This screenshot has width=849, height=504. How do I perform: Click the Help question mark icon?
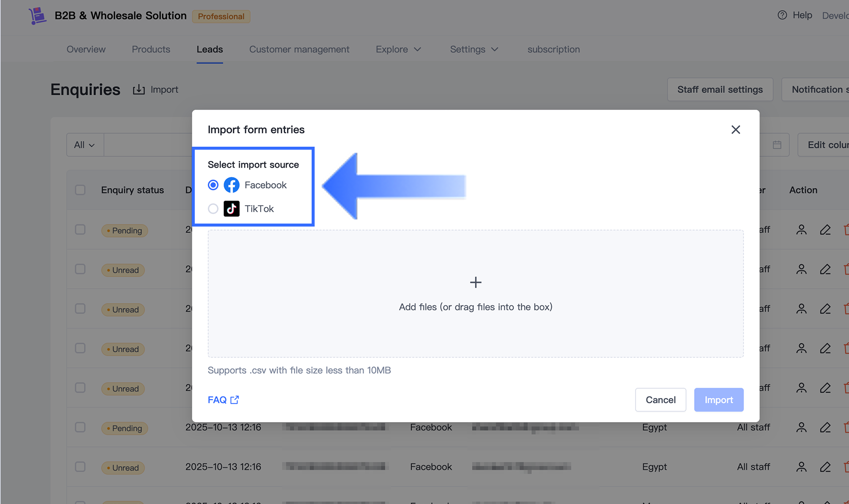[x=782, y=15]
